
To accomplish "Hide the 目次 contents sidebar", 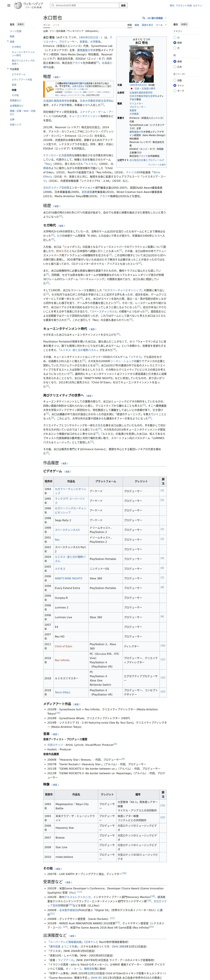I will click(21, 24).
